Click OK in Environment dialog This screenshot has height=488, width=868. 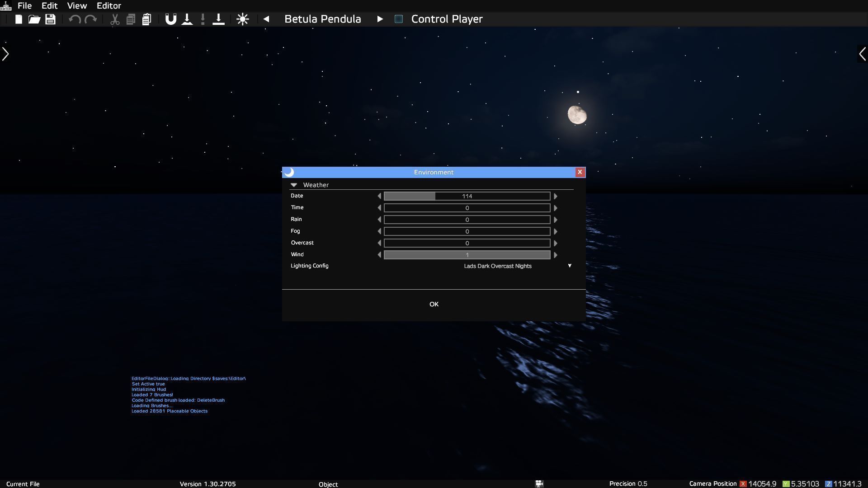[434, 304]
